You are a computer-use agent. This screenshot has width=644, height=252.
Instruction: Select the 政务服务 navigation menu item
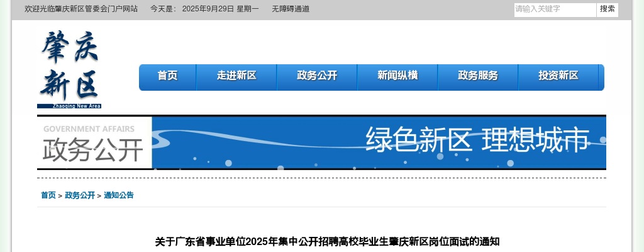pyautogui.click(x=478, y=76)
